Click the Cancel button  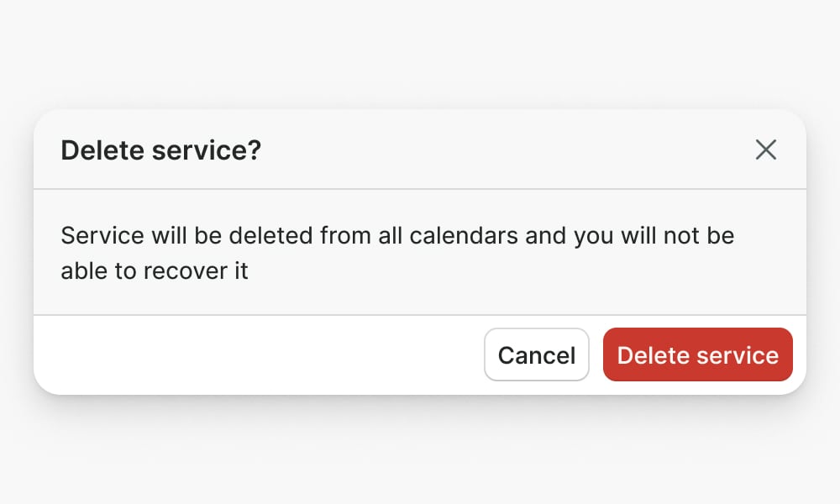tap(537, 354)
